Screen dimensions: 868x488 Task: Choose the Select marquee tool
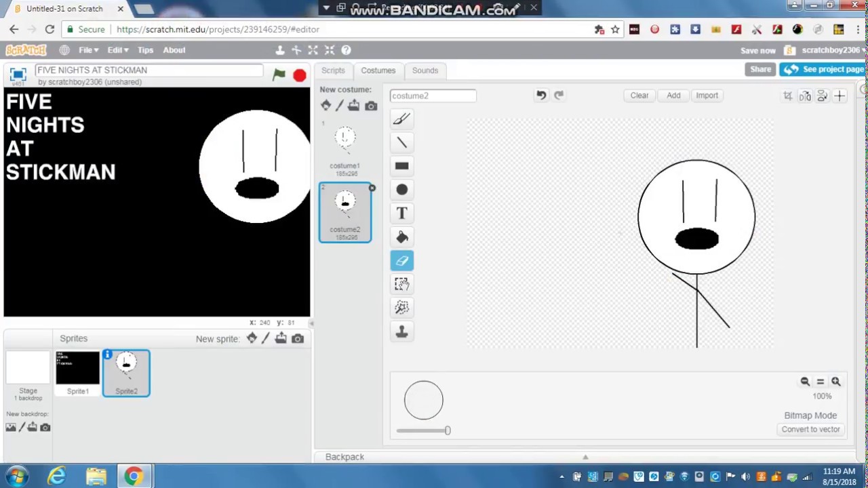tap(401, 284)
